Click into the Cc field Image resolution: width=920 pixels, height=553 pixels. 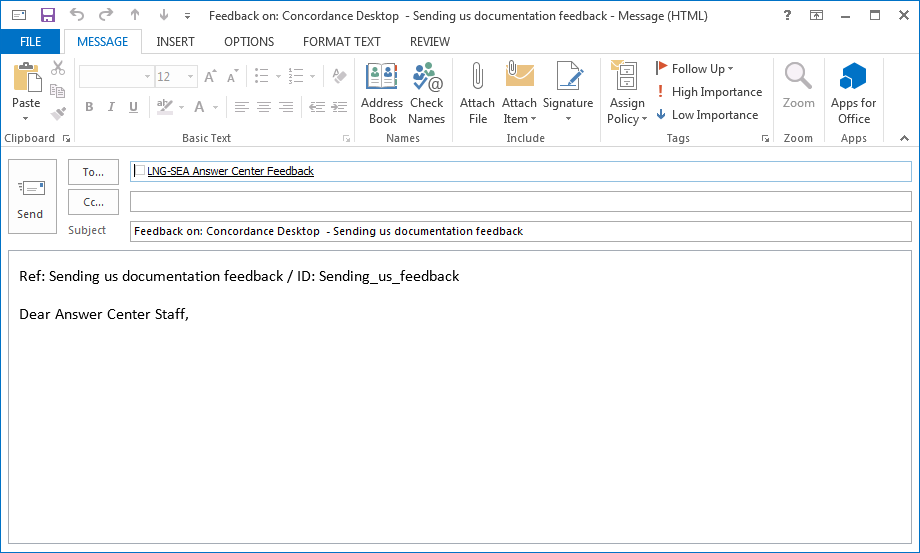(520, 201)
